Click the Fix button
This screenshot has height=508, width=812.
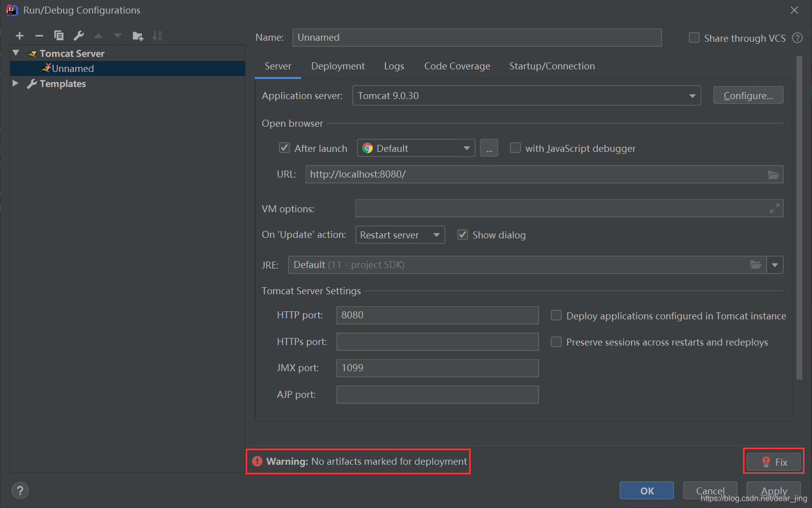(x=774, y=462)
